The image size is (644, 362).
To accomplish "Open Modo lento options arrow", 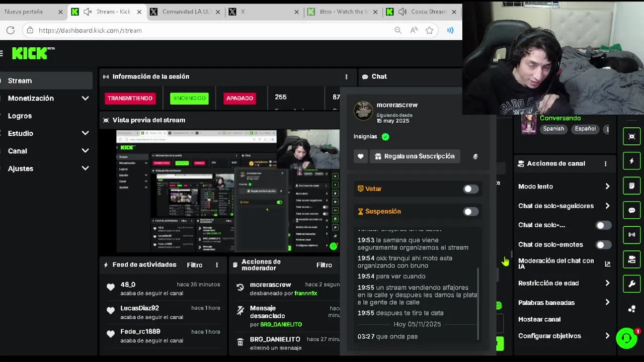I will tap(607, 187).
